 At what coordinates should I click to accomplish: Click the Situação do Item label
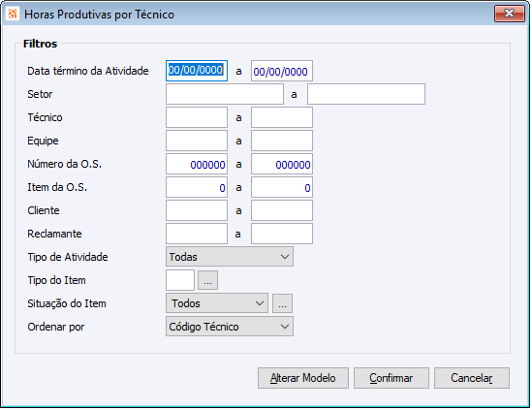[67, 303]
